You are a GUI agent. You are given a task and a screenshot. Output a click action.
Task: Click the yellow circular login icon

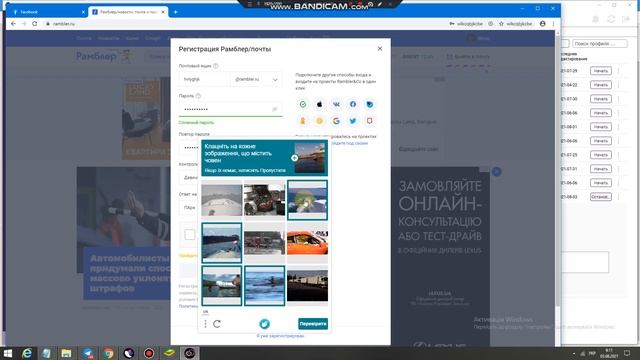pos(320,121)
